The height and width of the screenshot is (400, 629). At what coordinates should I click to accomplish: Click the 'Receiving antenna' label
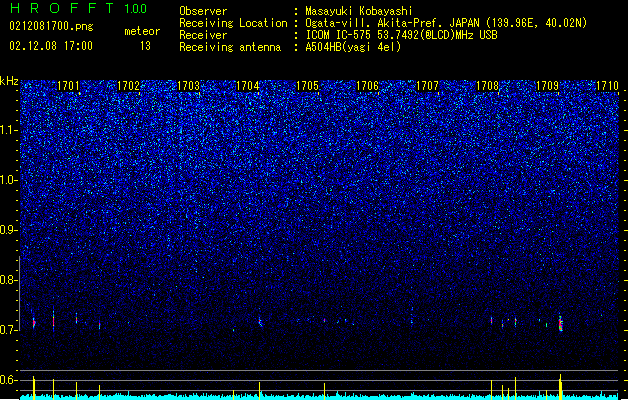(230, 47)
